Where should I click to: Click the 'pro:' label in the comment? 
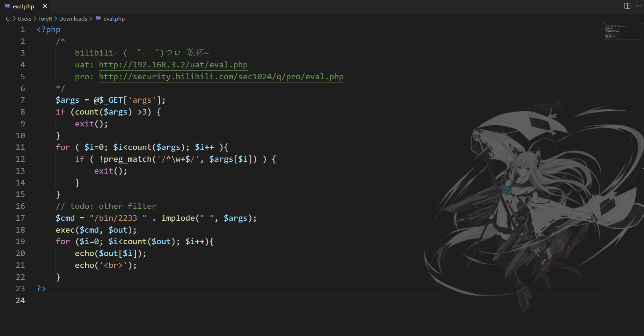point(85,77)
